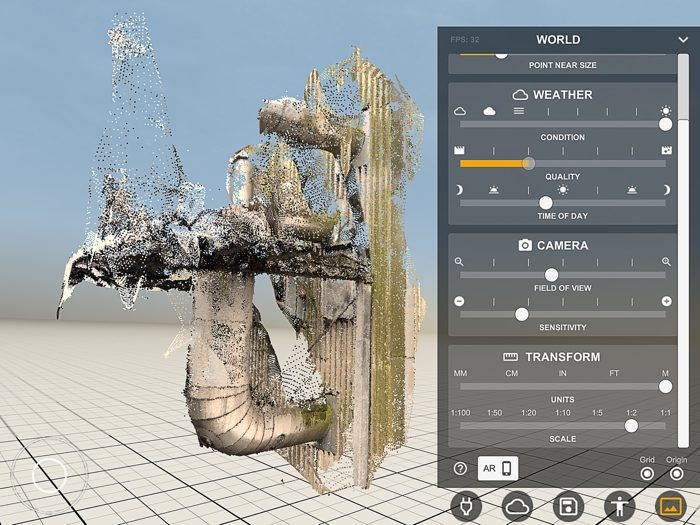Set units to IN
The image size is (700, 525).
pos(562,373)
